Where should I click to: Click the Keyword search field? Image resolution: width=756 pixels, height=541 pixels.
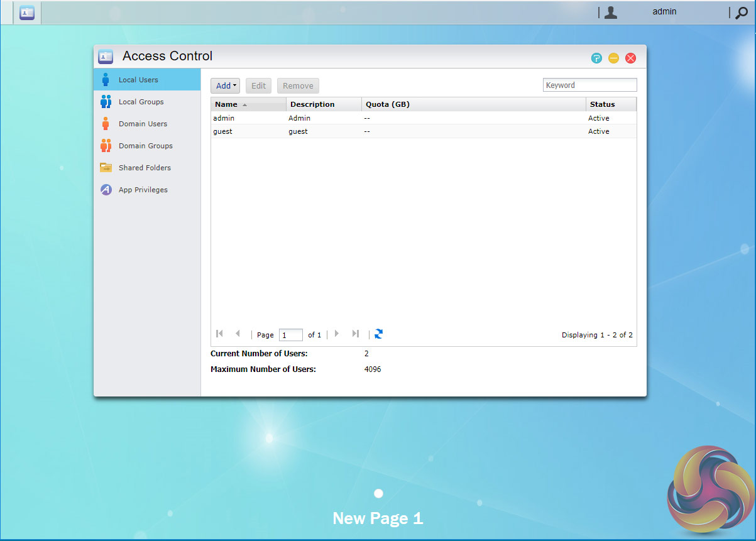pyautogui.click(x=589, y=85)
